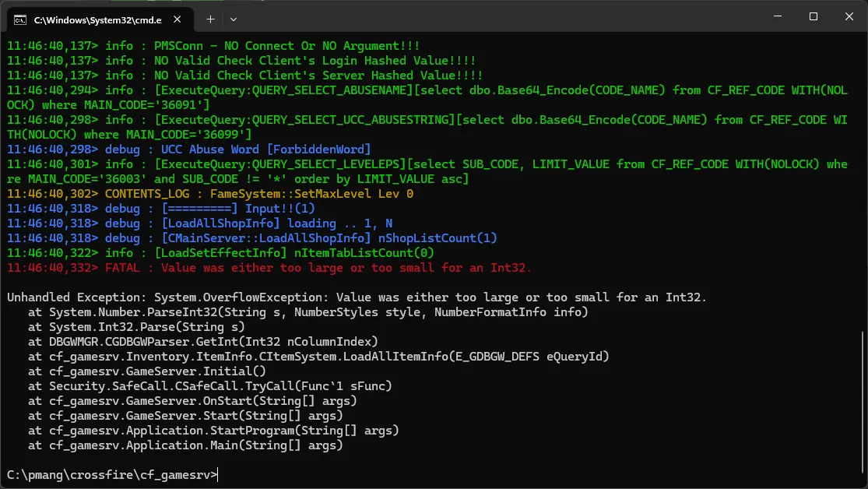This screenshot has height=489, width=868.
Task: Click the '[LoadAllShopInfo] loading .. 1, N' line
Action: (x=199, y=223)
